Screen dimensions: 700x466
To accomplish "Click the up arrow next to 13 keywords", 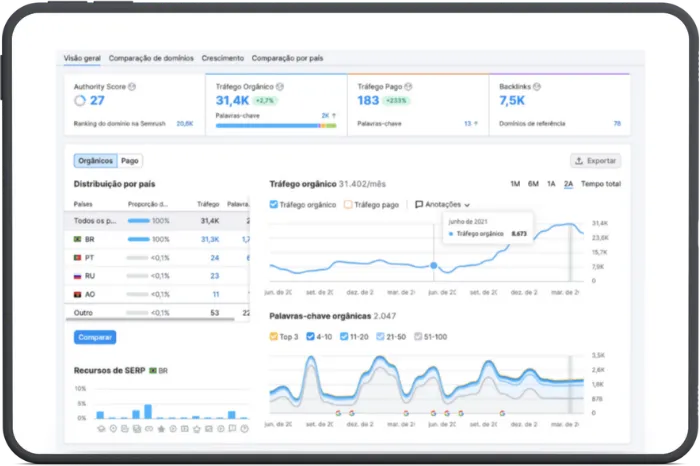I will 475,124.
